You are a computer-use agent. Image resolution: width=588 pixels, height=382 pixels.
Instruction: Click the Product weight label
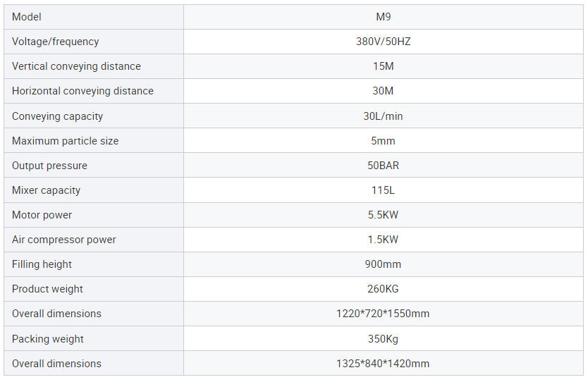tap(47, 289)
